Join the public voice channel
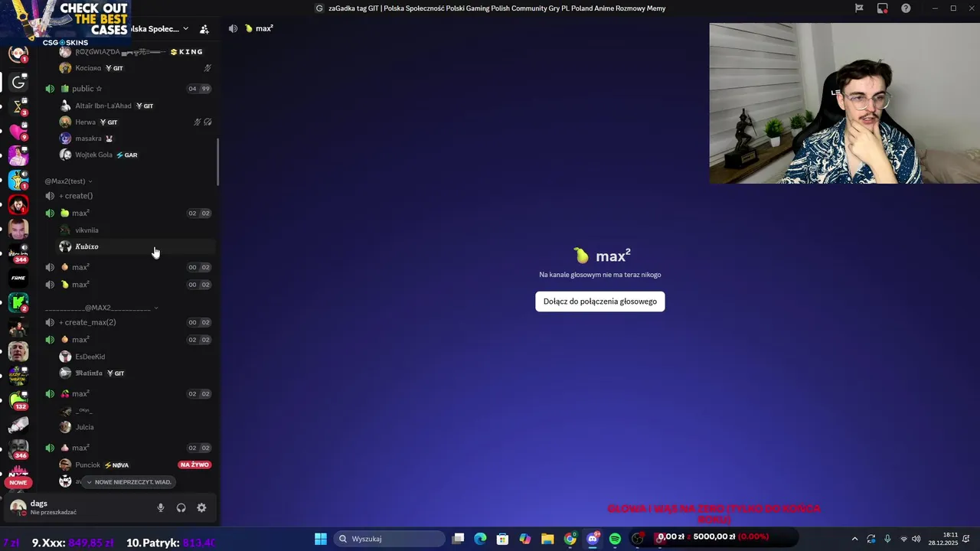 (x=127, y=89)
